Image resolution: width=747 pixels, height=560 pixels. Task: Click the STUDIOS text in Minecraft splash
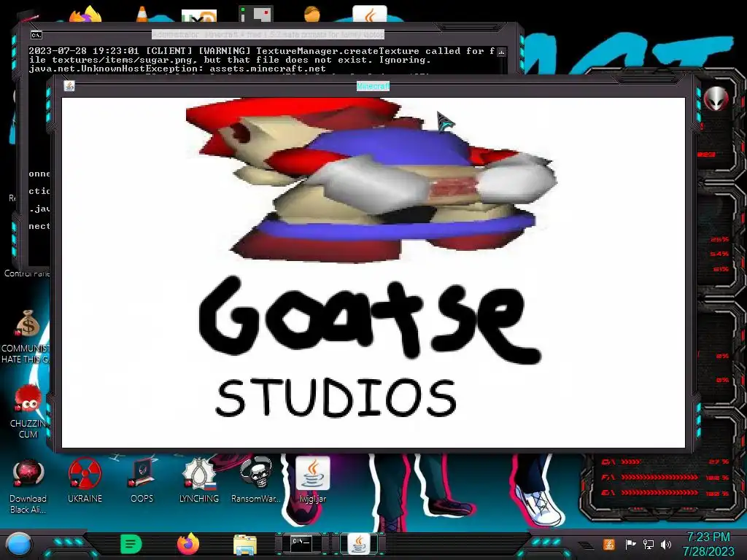pyautogui.click(x=336, y=398)
